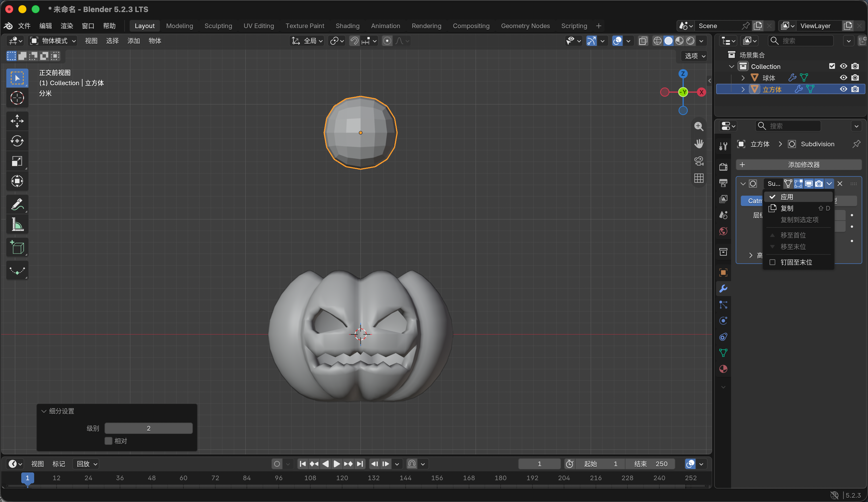Click the 结束 250 end frame field

(x=650, y=464)
